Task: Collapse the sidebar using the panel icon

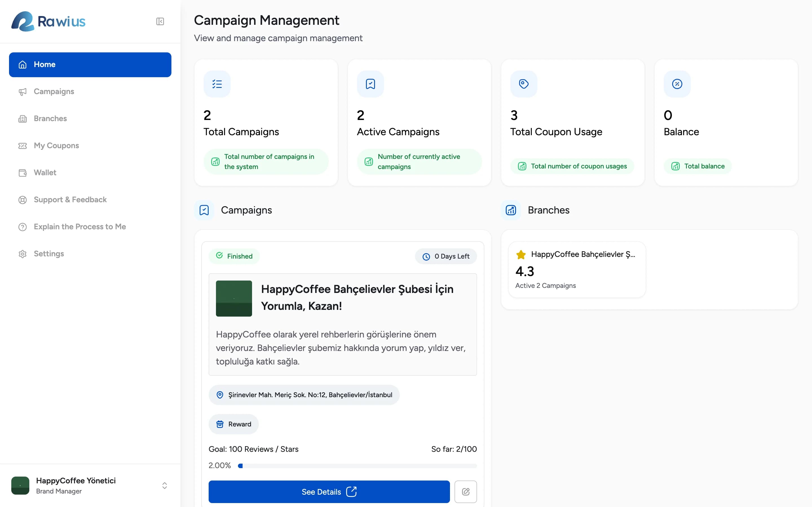Action: [160, 21]
